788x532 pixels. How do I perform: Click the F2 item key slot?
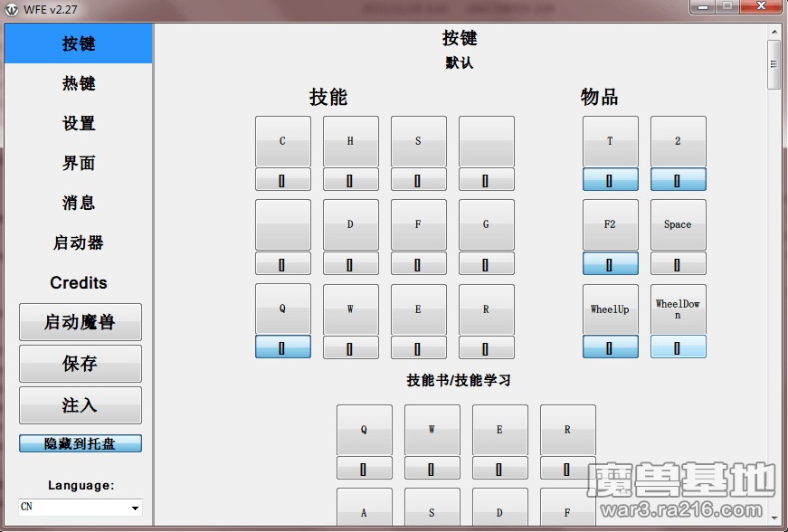pyautogui.click(x=610, y=224)
